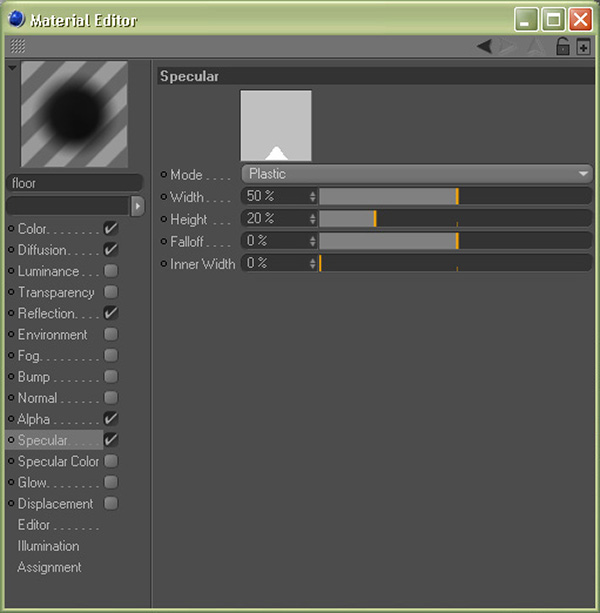Click the Falloff 0 % value field

(275, 241)
